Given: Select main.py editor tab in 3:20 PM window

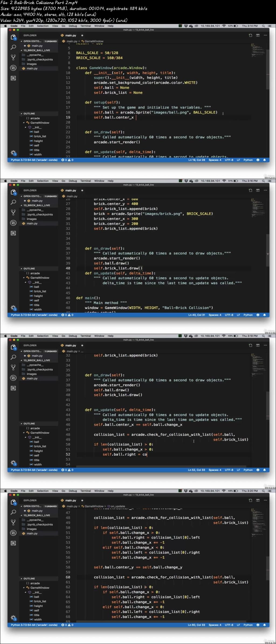Looking at the screenshot, I should 71,500.
